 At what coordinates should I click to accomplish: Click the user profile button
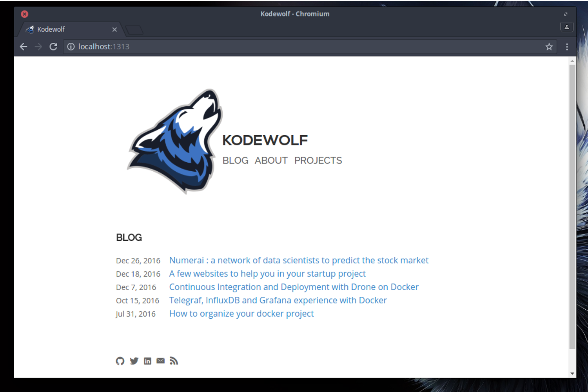click(x=566, y=27)
